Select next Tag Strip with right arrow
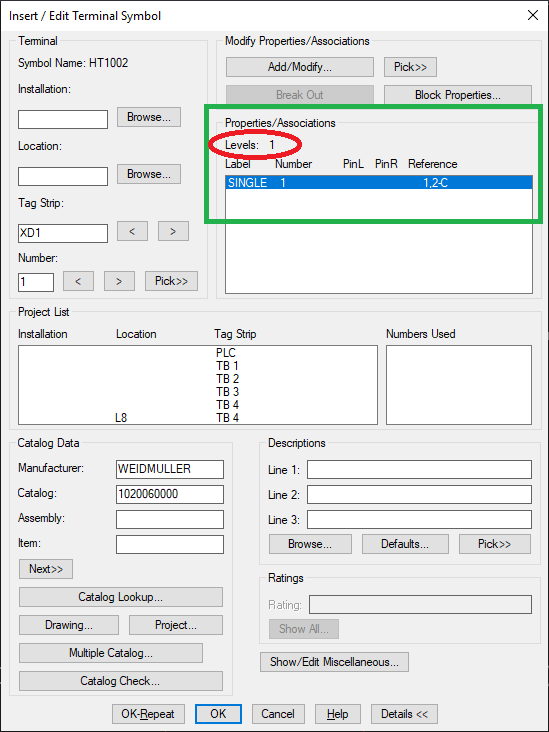Screen dimensions: 549x732 tap(173, 231)
